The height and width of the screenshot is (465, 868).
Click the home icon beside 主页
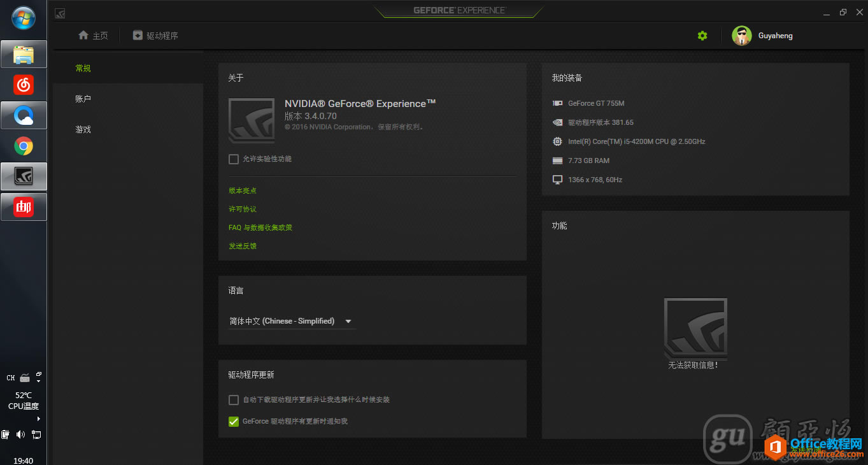pyautogui.click(x=83, y=36)
